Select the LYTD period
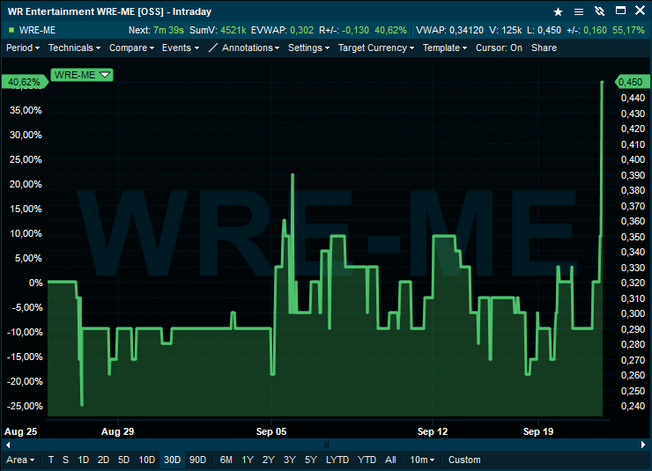Viewport: 652px width, 471px height. pos(337,460)
